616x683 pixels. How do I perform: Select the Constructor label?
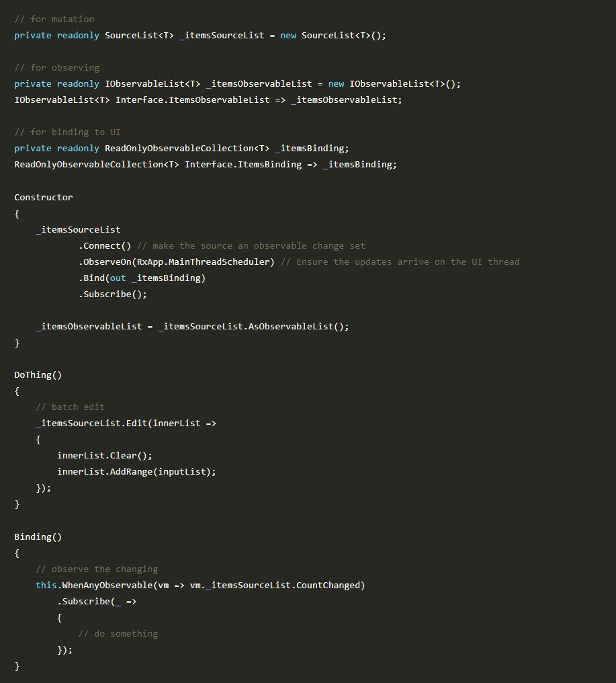[x=43, y=197]
